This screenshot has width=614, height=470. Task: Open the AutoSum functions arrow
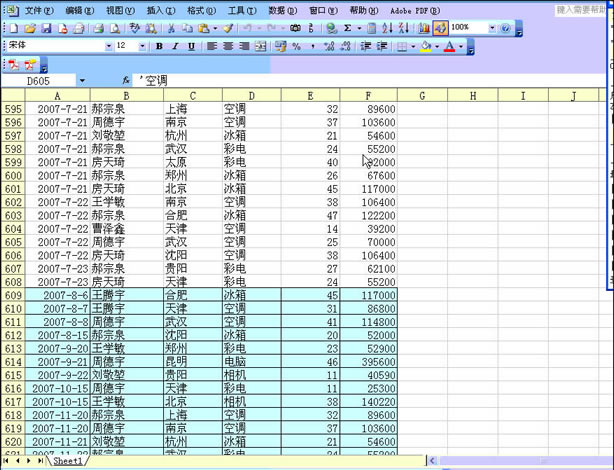tap(359, 29)
